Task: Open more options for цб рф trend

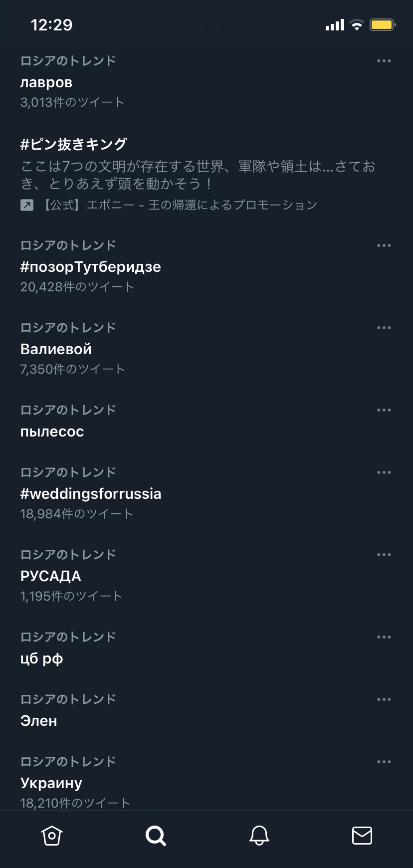Action: (x=384, y=637)
